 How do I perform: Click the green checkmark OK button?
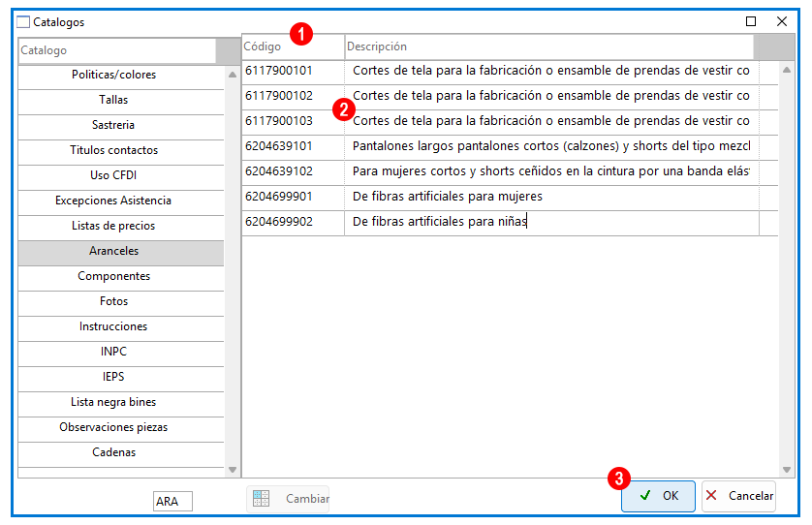tap(658, 496)
